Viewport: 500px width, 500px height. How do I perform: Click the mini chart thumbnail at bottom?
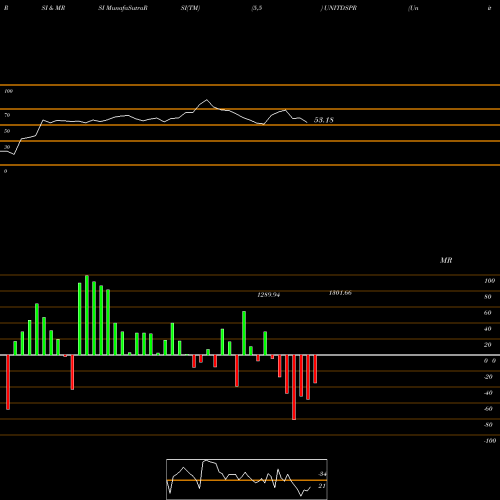pos(247,479)
